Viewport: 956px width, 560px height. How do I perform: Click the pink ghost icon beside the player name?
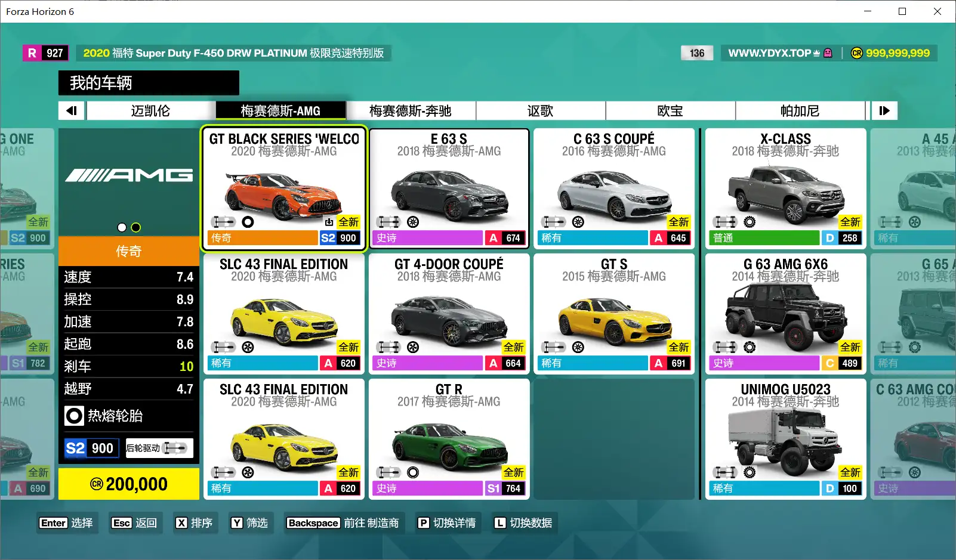[828, 53]
